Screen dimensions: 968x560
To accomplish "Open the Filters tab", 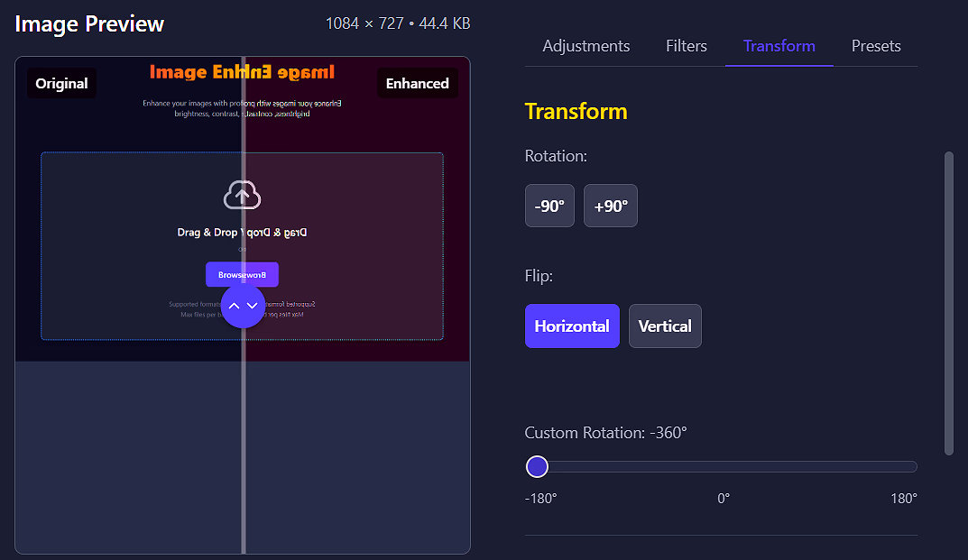I will 686,45.
